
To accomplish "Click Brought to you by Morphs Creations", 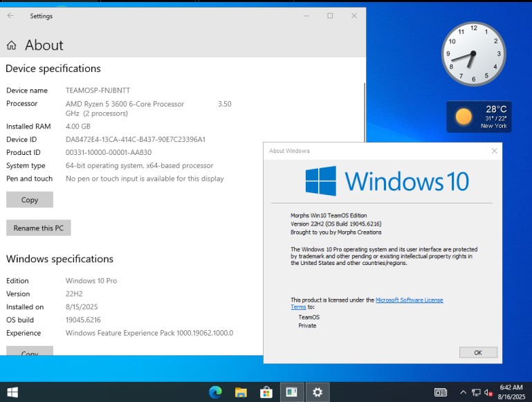I will pos(336,232).
